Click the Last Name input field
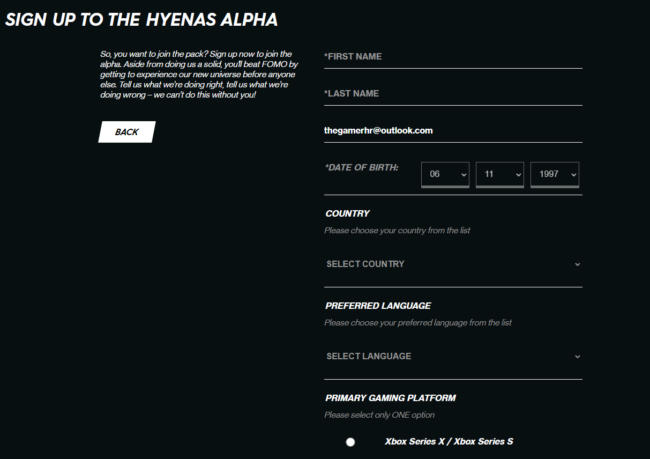This screenshot has height=459, width=650. (452, 94)
